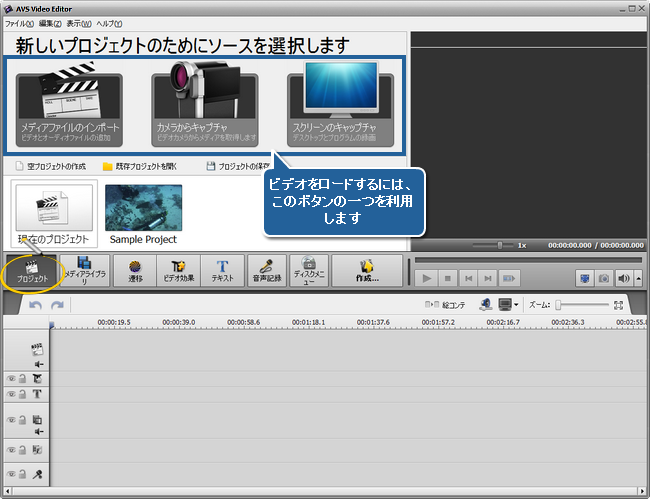Take a snapshot with the camera icon

pyautogui.click(x=602, y=278)
